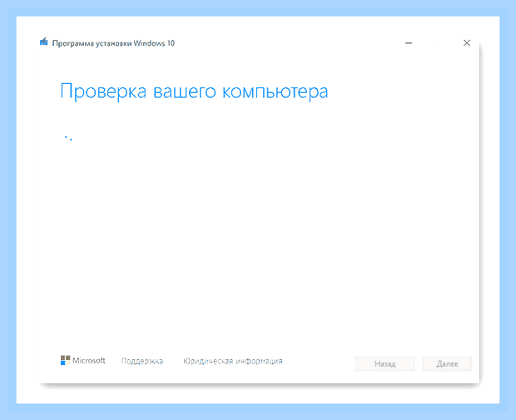Click the Windows 10 setup icon in title bar

point(44,42)
